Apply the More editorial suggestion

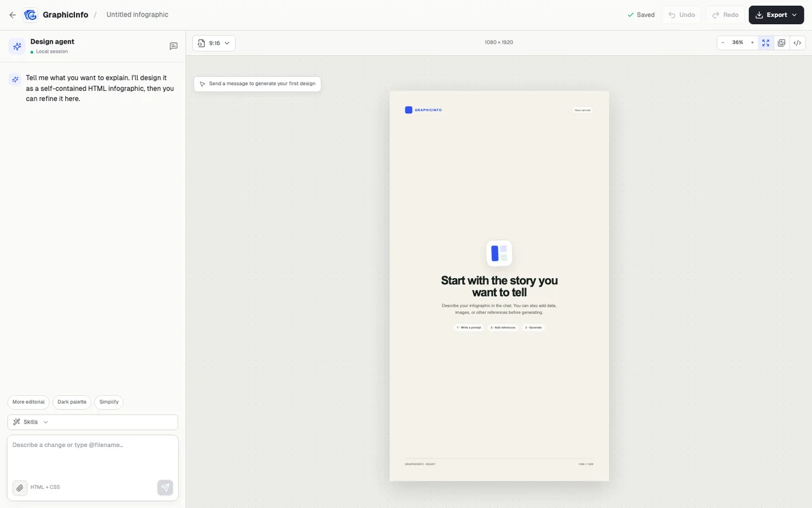click(29, 402)
